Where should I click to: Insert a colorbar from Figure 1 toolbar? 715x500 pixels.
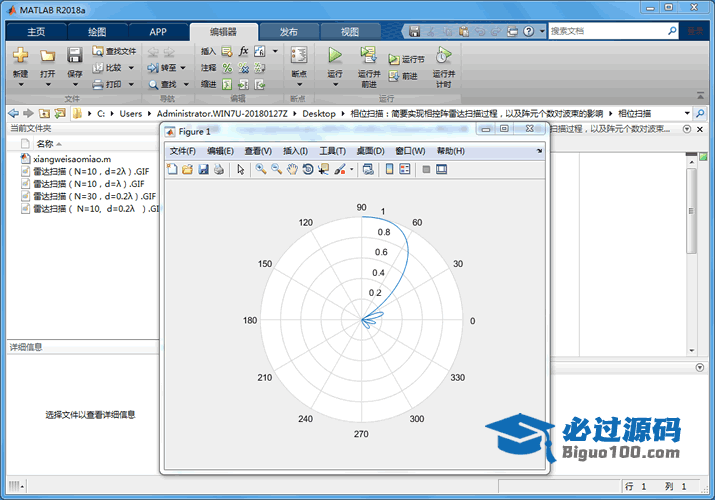click(x=389, y=170)
